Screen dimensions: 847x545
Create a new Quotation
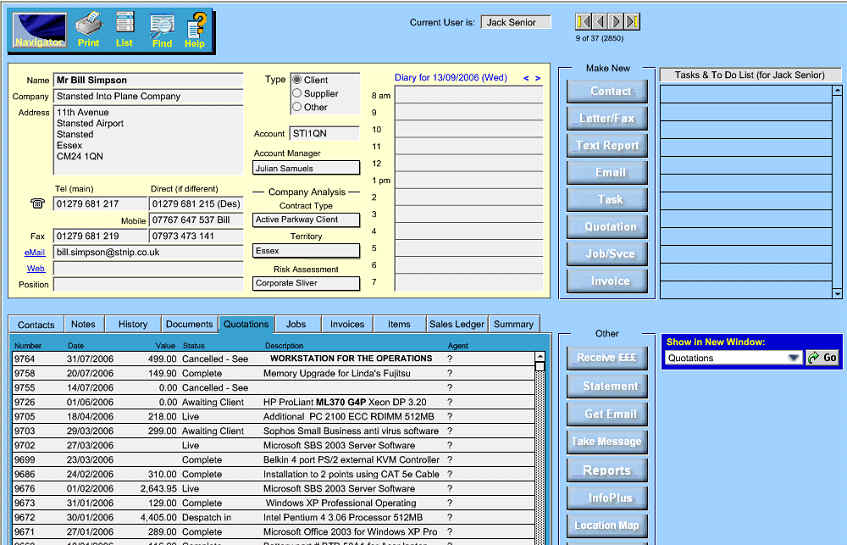[607, 227]
